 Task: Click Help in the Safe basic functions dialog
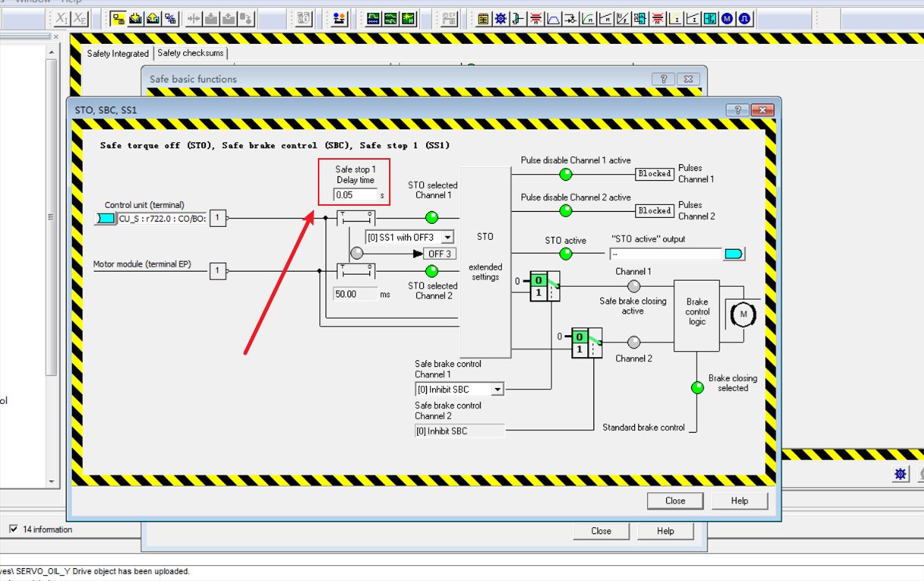coord(665,531)
